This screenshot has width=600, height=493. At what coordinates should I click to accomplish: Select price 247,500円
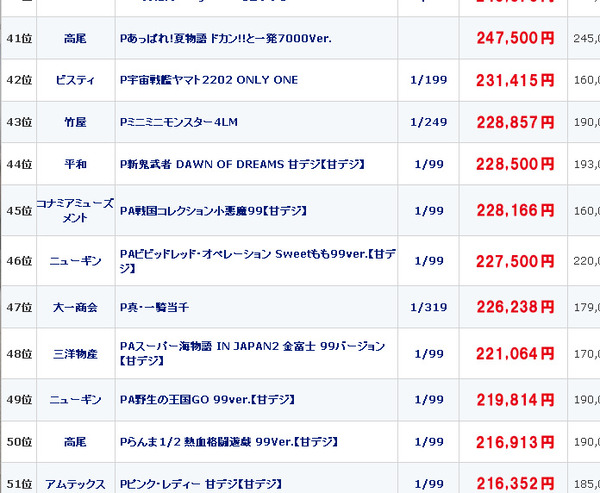(x=515, y=38)
